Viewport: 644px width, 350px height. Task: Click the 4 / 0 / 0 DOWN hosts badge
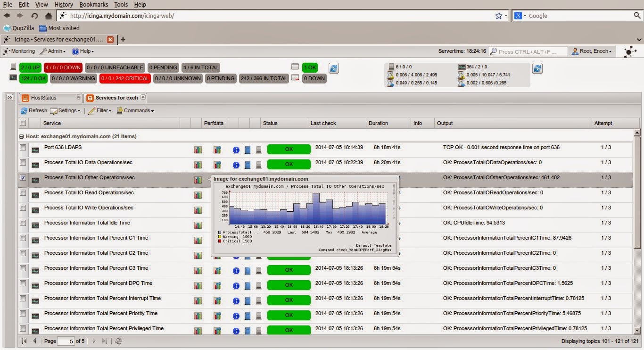point(63,67)
